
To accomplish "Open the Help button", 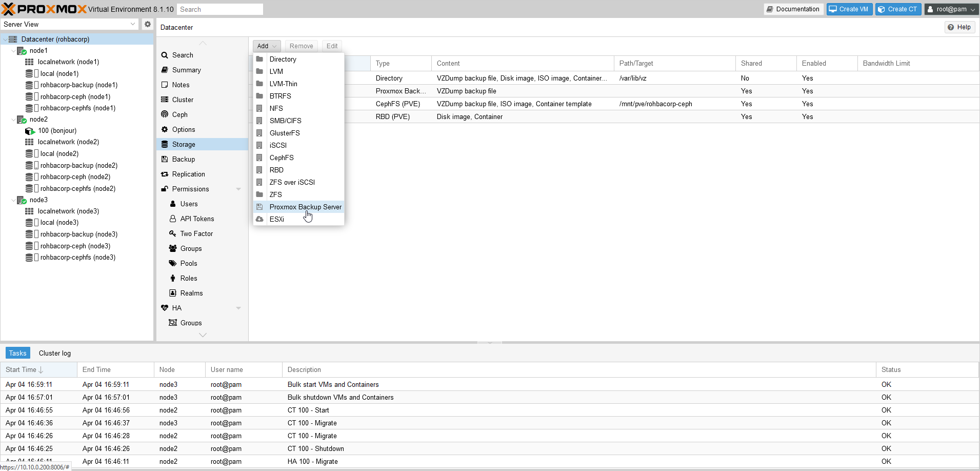I will [959, 27].
